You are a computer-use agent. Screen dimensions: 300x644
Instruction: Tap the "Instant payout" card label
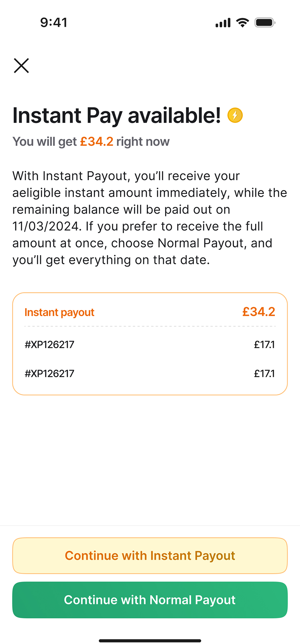pos(59,312)
